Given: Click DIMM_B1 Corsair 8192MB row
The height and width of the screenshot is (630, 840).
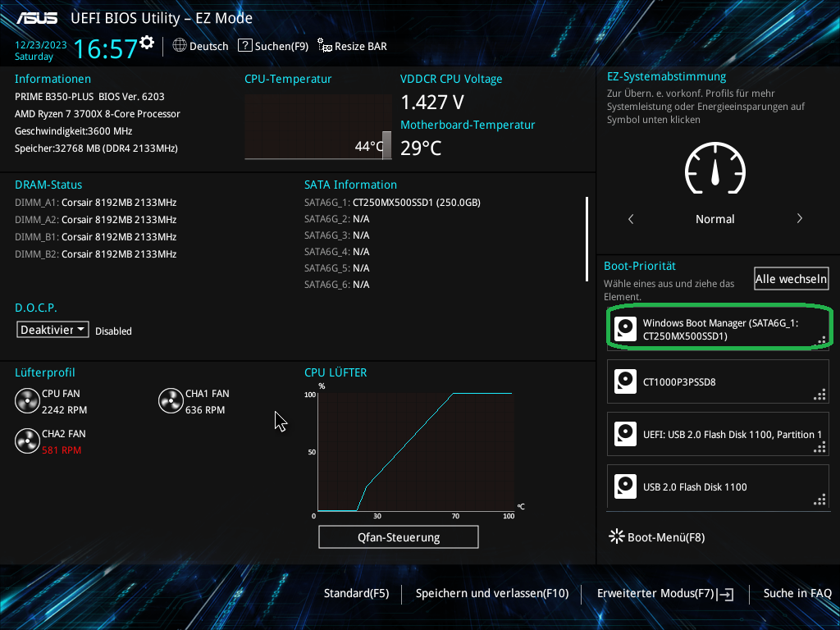Looking at the screenshot, I should 96,237.
